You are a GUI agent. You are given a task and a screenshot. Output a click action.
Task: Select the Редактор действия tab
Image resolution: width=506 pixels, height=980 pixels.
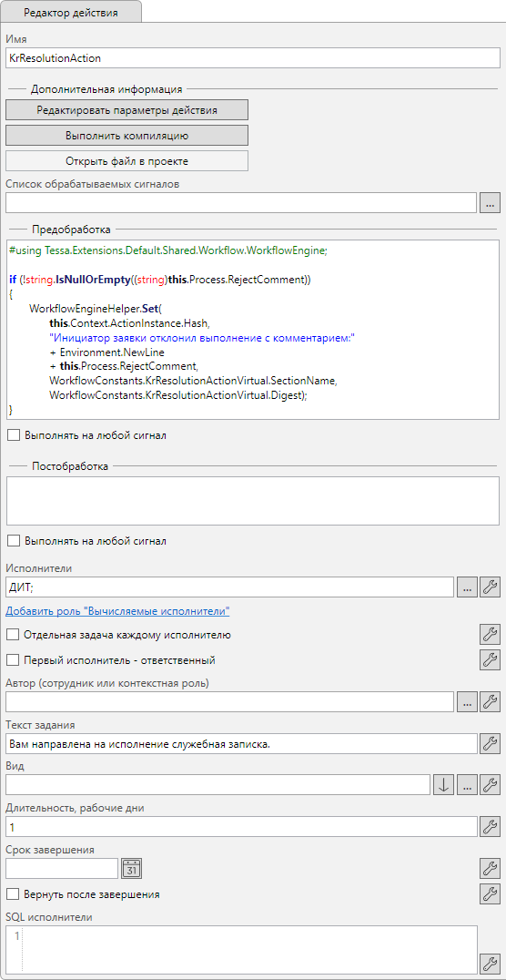(x=71, y=13)
